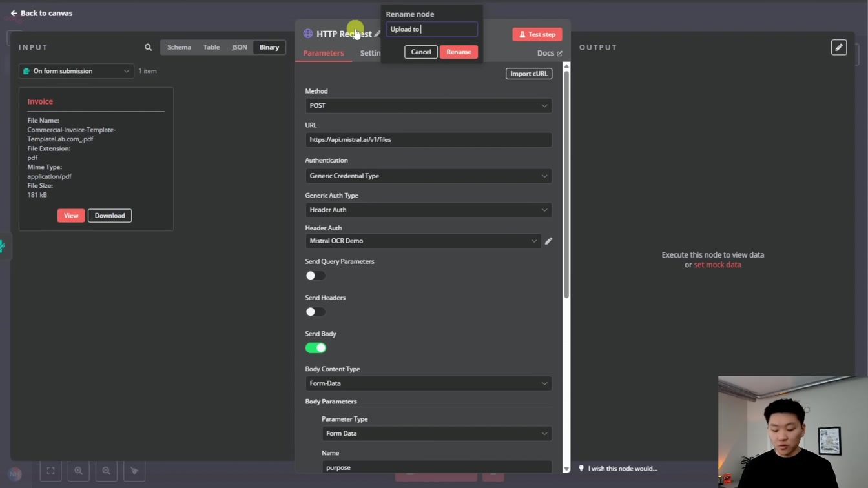Click the Test step button
868x488 pixels.
click(537, 34)
